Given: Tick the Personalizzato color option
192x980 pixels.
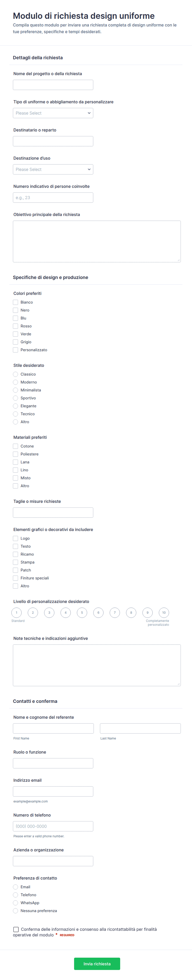Looking at the screenshot, I should coord(16,350).
